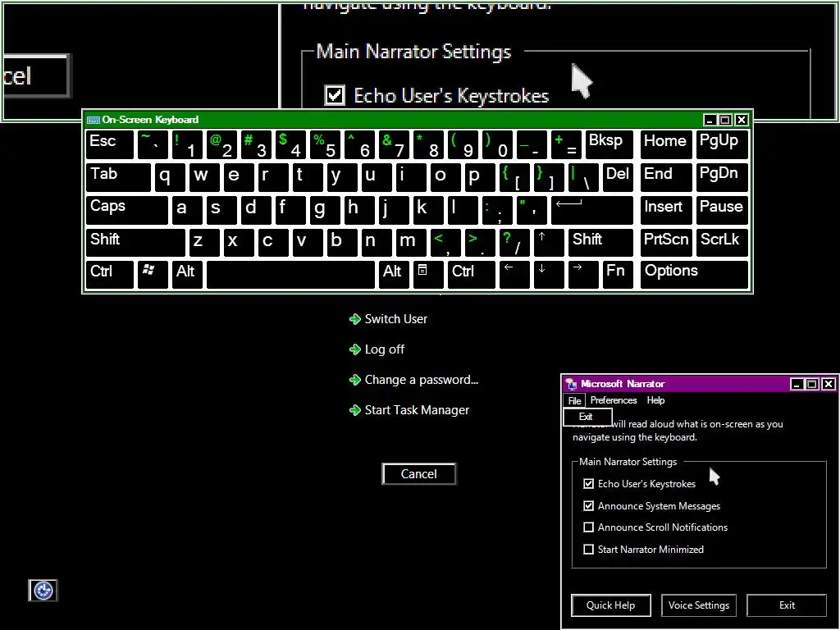Click the question mark slash key
The width and height of the screenshot is (840, 630).
(x=514, y=243)
